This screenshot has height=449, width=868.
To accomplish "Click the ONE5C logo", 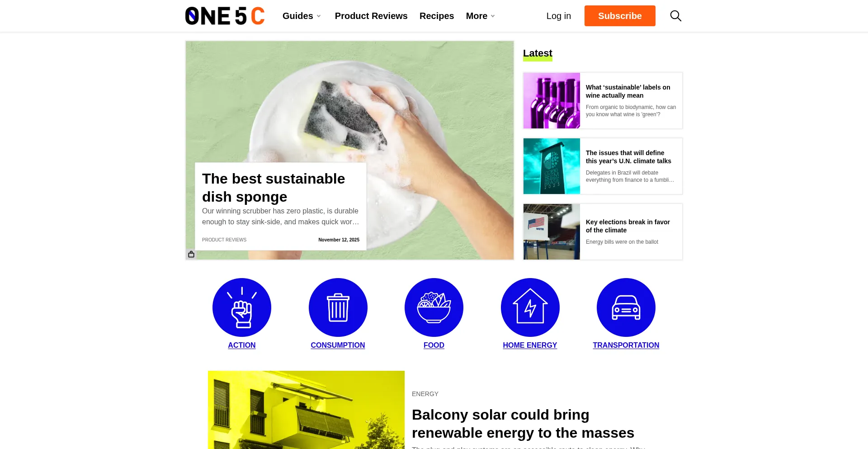I will point(225,16).
